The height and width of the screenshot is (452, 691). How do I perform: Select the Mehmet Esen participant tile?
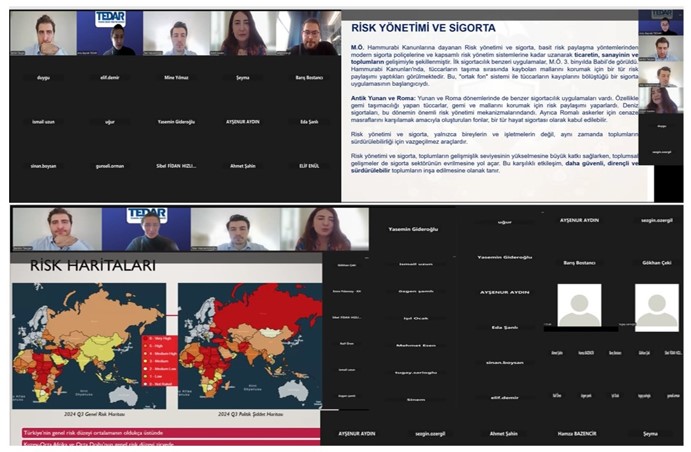[x=416, y=345]
